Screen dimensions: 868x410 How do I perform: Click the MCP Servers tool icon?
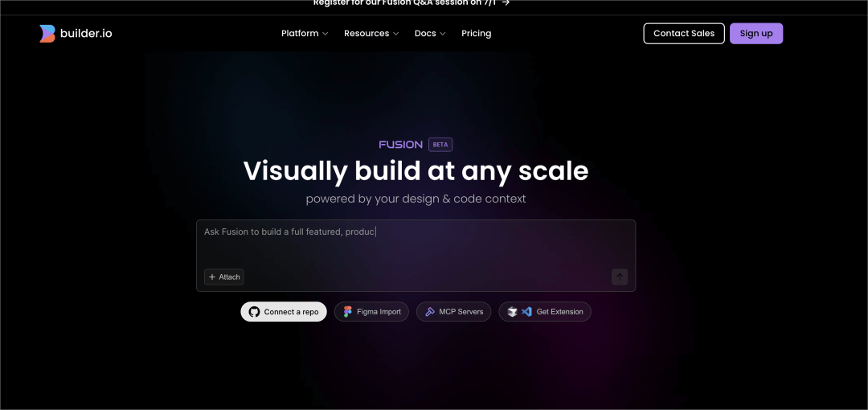(430, 312)
